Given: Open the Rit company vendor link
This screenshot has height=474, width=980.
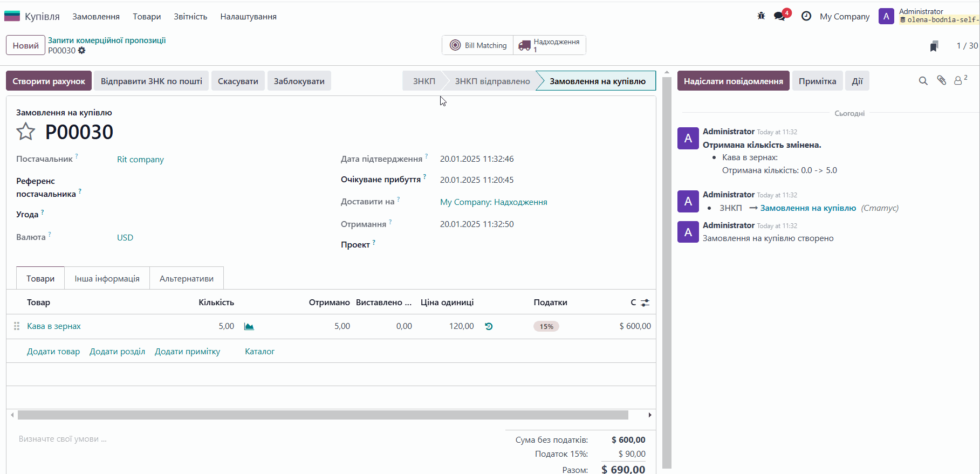Looking at the screenshot, I should click(x=140, y=159).
